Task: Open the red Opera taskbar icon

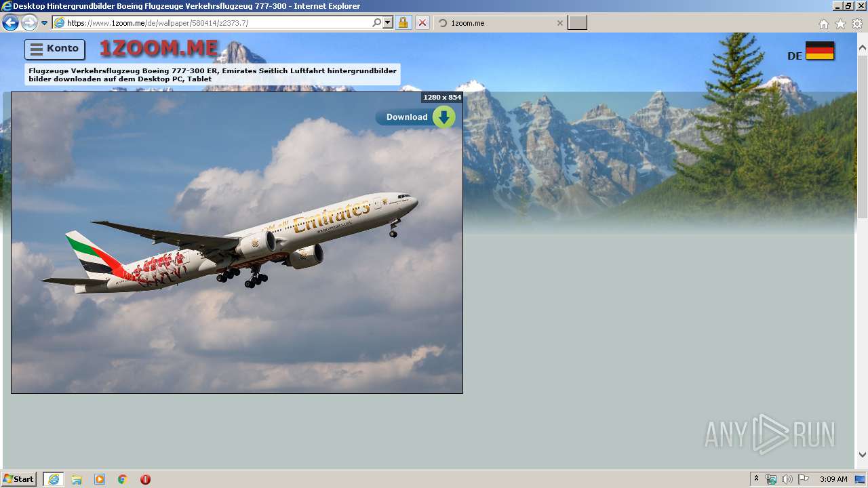Action: [145, 479]
